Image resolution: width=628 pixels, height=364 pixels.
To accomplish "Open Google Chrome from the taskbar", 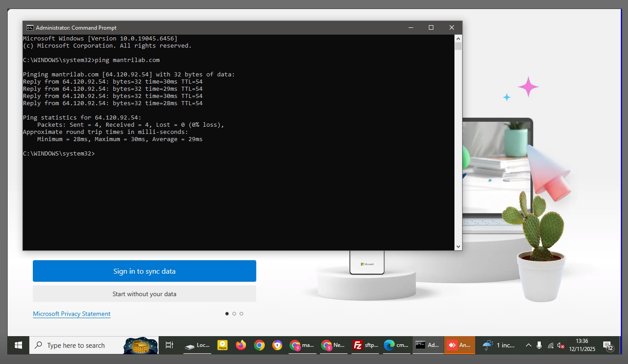I will [259, 345].
